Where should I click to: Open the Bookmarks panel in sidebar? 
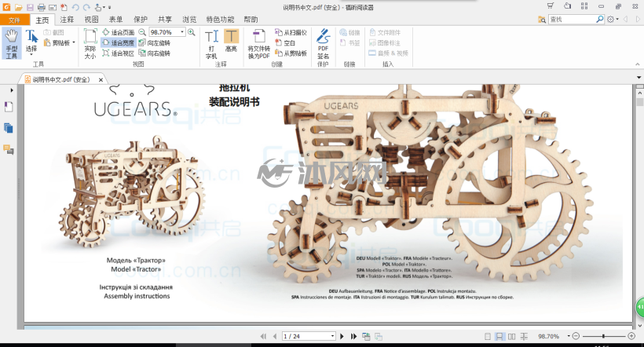tap(9, 108)
